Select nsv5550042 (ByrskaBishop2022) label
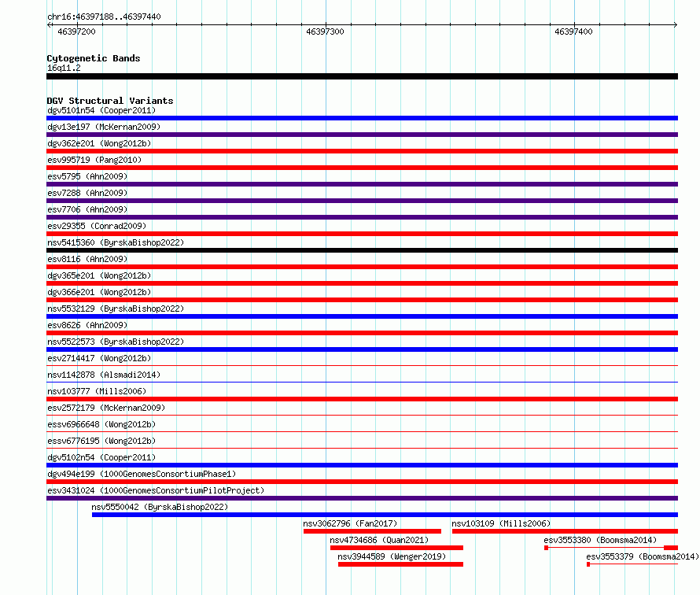 click(x=160, y=507)
